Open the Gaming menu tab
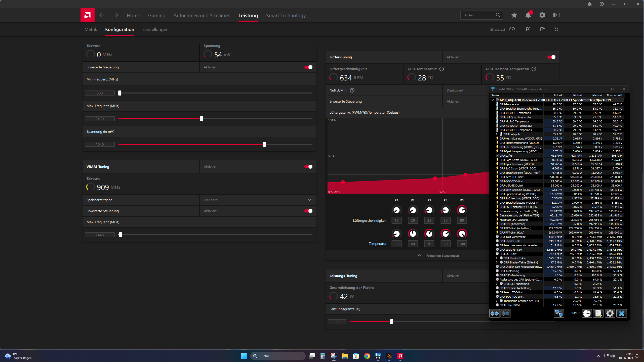Screen dimensions: 644x362 click(x=156, y=16)
